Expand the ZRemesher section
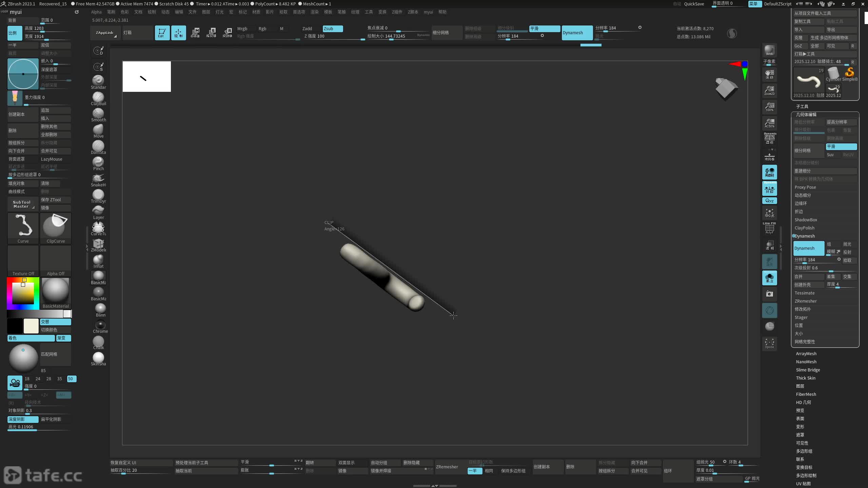This screenshot has height=488, width=868. [x=806, y=301]
